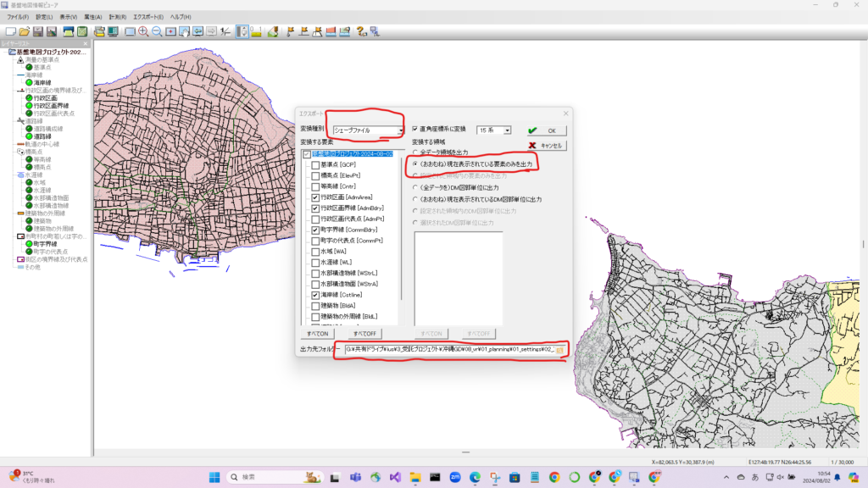Click the open folder toolbar icon

pyautogui.click(x=25, y=31)
